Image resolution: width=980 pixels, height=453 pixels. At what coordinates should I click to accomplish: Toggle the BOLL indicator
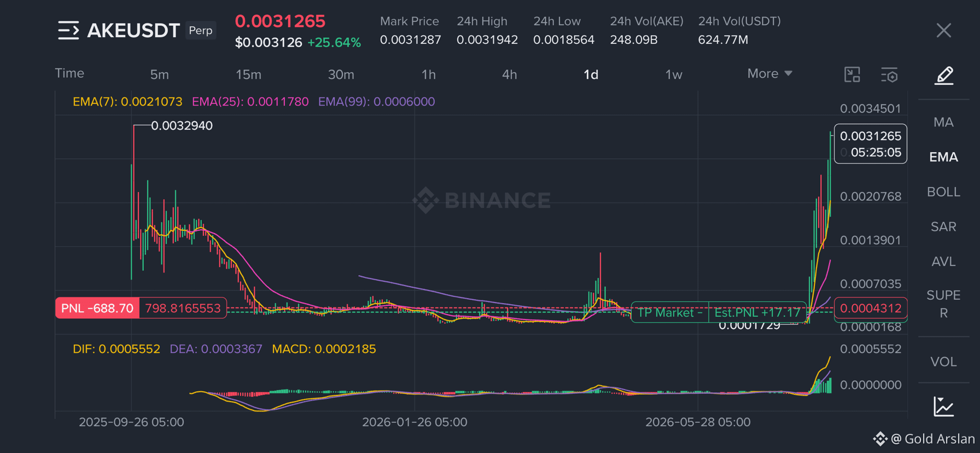[944, 192]
